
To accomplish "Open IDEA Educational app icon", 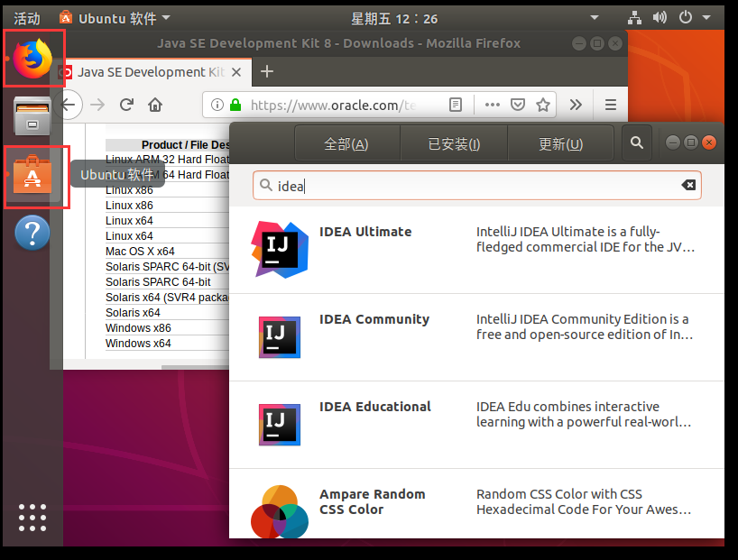I will [x=280, y=425].
